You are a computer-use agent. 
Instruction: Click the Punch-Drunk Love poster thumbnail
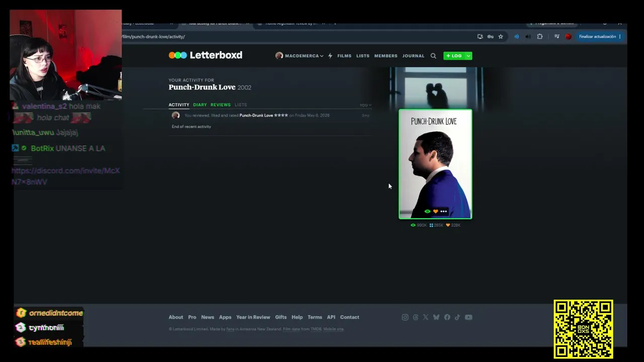[435, 164]
